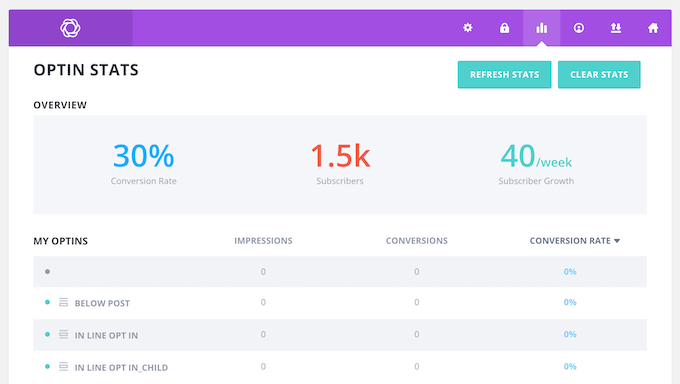This screenshot has height=384, width=680.
Task: Click the unnamed row's 0% conversion rate
Action: pos(570,272)
